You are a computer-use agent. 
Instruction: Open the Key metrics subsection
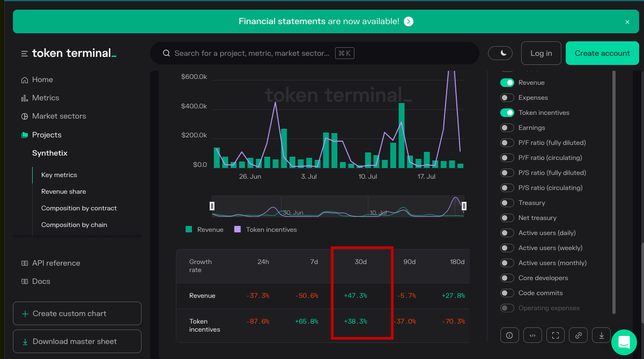(59, 175)
